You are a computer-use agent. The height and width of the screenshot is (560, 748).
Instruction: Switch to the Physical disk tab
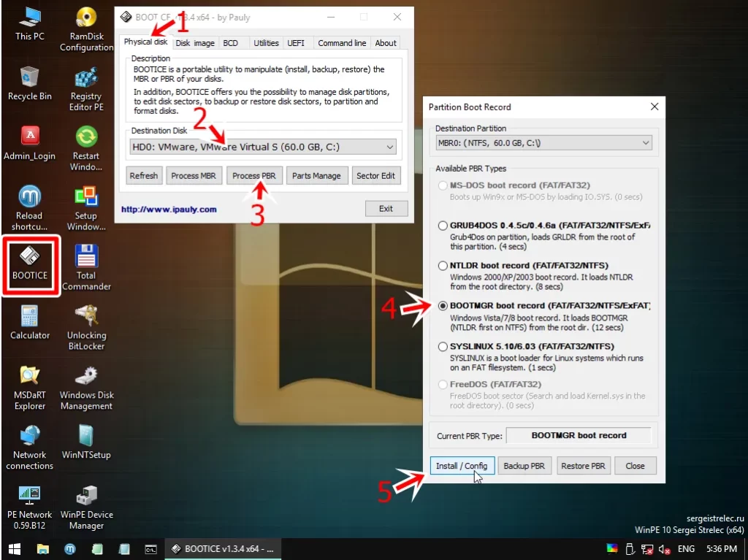coord(145,42)
